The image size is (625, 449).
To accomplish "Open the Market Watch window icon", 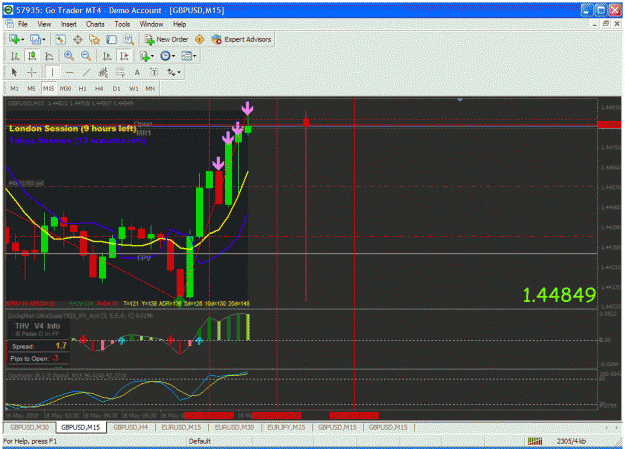I will pyautogui.click(x=60, y=39).
